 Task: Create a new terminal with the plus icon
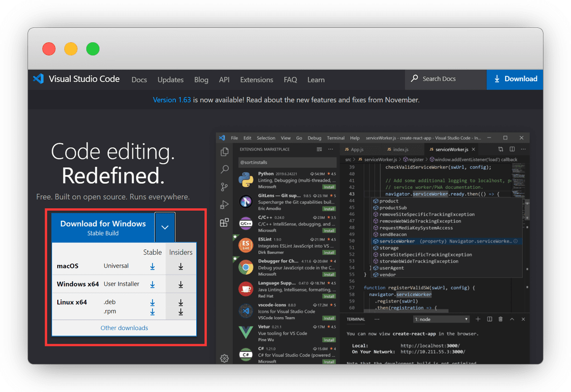tap(478, 320)
